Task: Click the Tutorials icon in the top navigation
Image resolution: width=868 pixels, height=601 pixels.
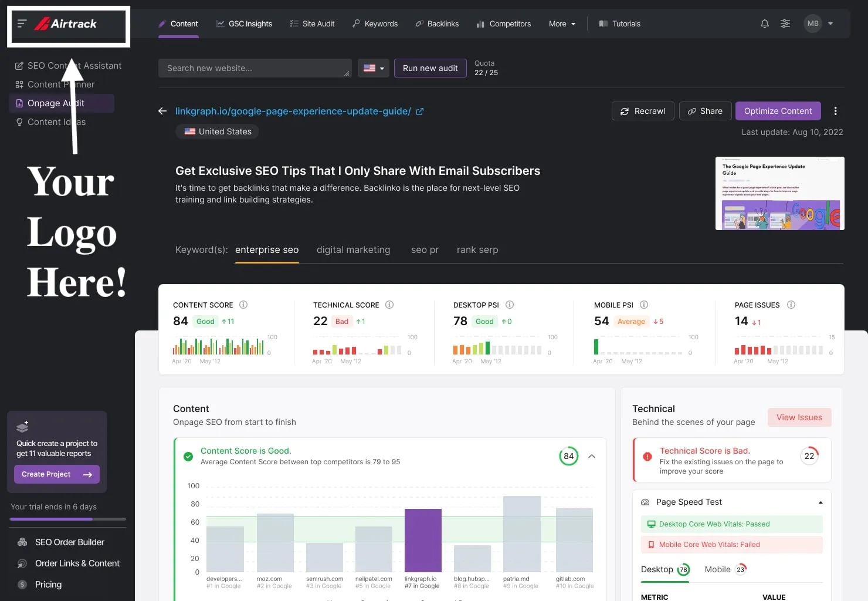Action: [x=602, y=23]
